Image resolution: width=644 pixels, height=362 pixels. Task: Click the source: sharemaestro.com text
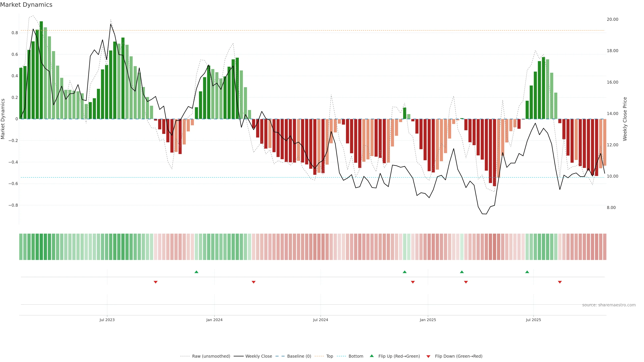pyautogui.click(x=609, y=305)
